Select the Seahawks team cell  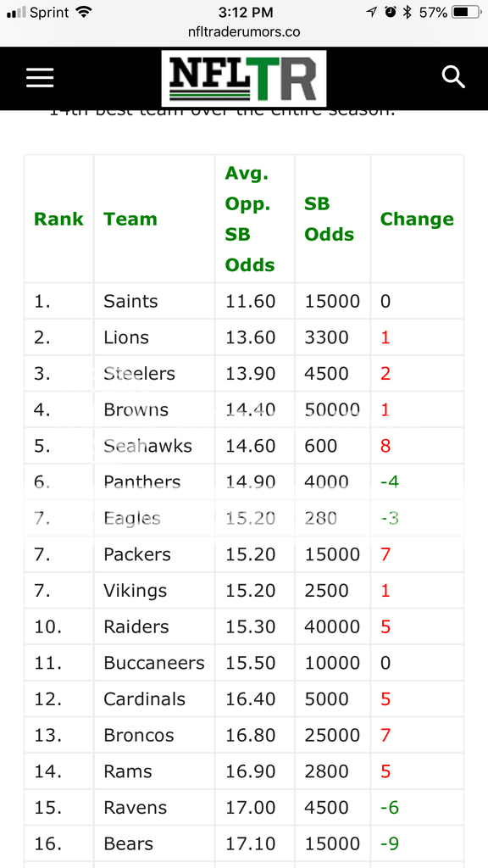coord(147,446)
